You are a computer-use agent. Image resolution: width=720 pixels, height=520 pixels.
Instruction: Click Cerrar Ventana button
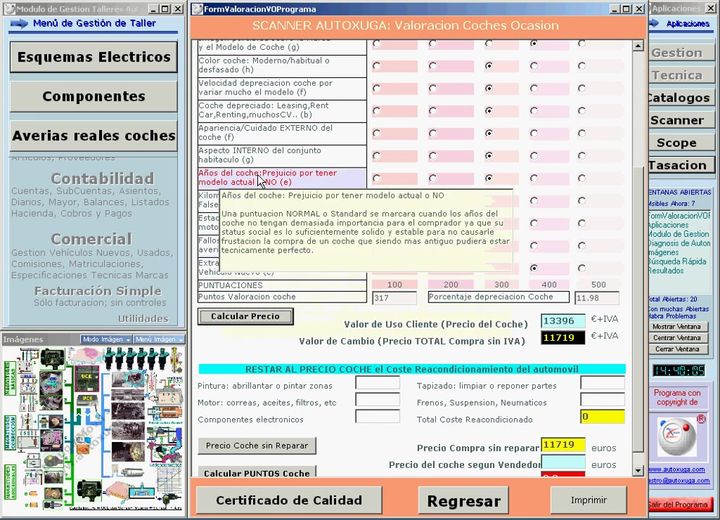(677, 349)
